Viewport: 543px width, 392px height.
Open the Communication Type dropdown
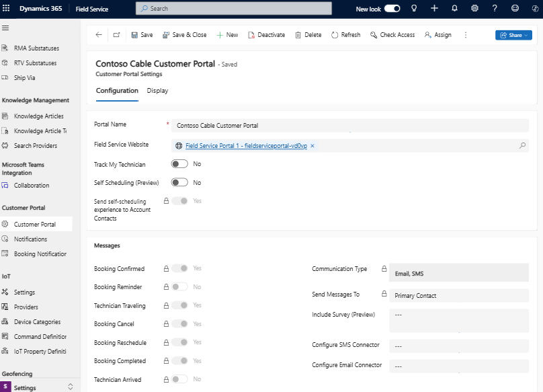click(459, 272)
